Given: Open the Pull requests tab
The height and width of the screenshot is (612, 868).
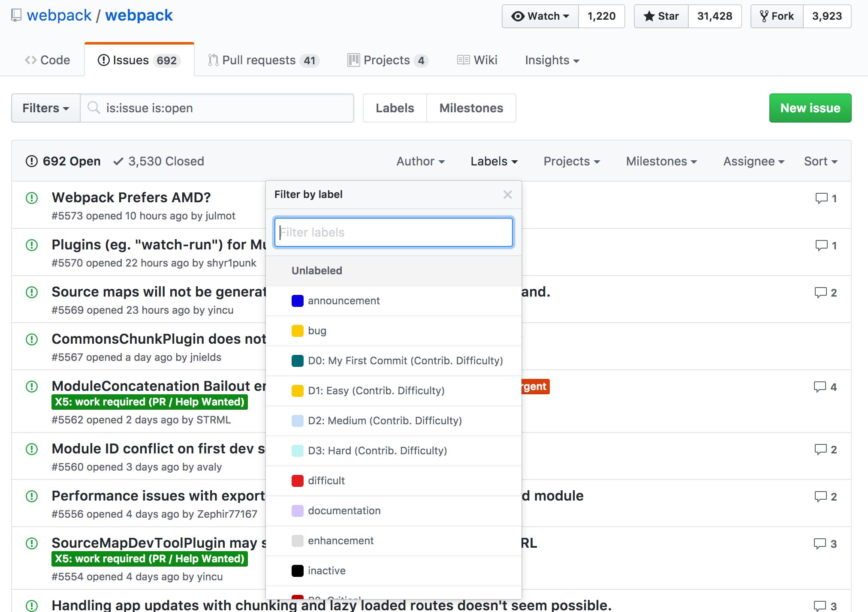Looking at the screenshot, I should coord(264,60).
